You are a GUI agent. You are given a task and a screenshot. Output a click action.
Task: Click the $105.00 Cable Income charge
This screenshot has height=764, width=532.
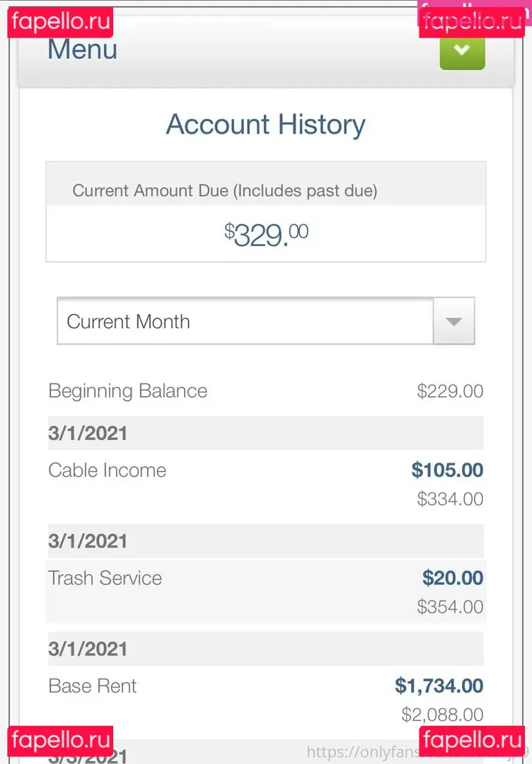(x=447, y=470)
